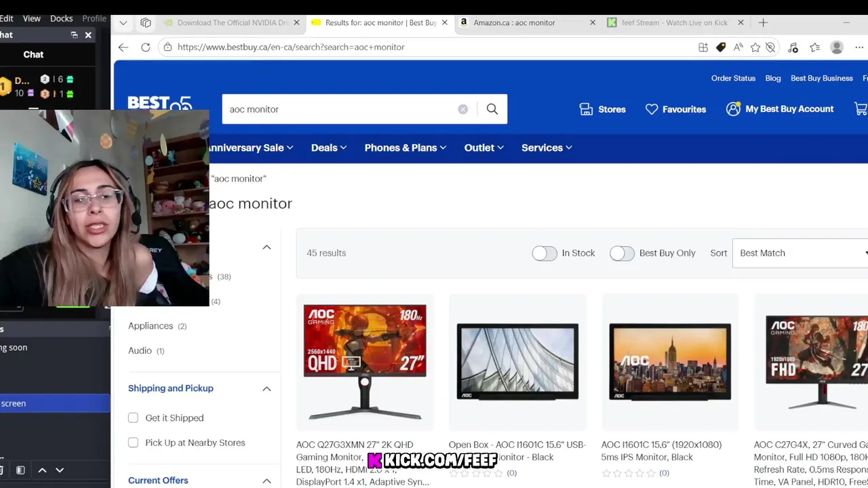Open AOC I1601C New York skyline image
This screenshot has height=488, width=868.
[670, 361]
